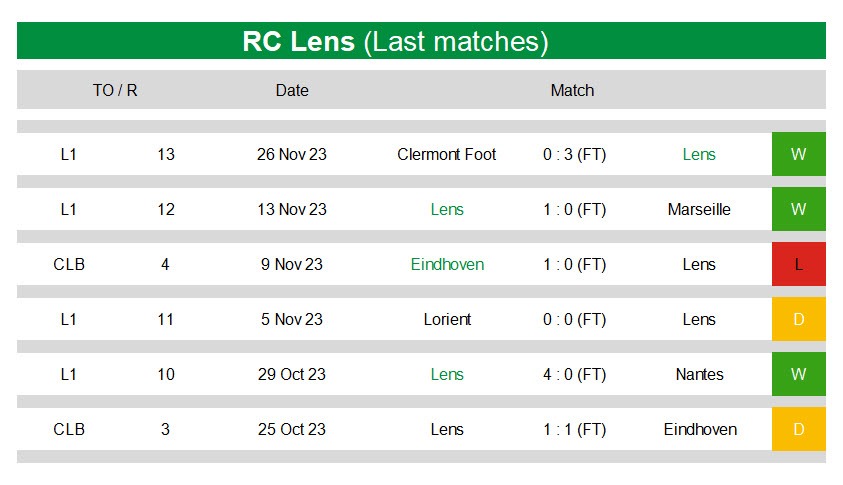Select the Lorient team name
The image size is (843, 485).
click(x=447, y=319)
